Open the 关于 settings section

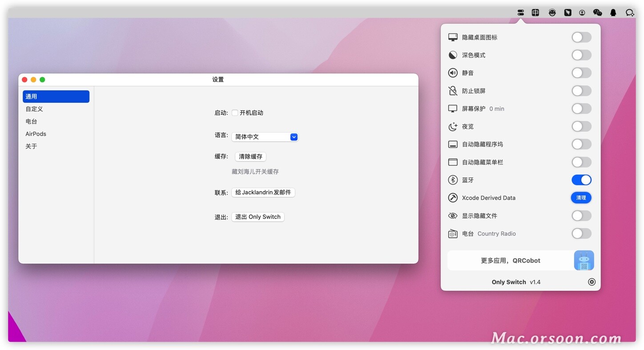coord(56,146)
